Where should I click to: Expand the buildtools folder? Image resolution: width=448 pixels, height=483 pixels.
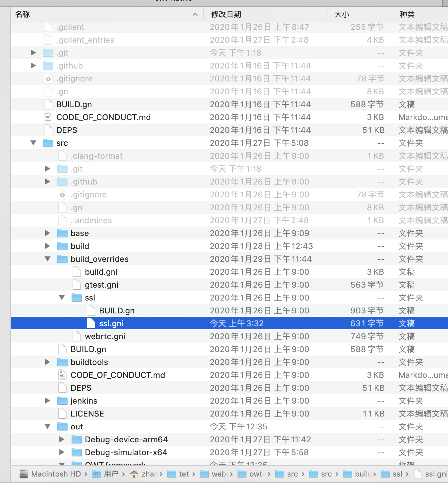coord(48,362)
